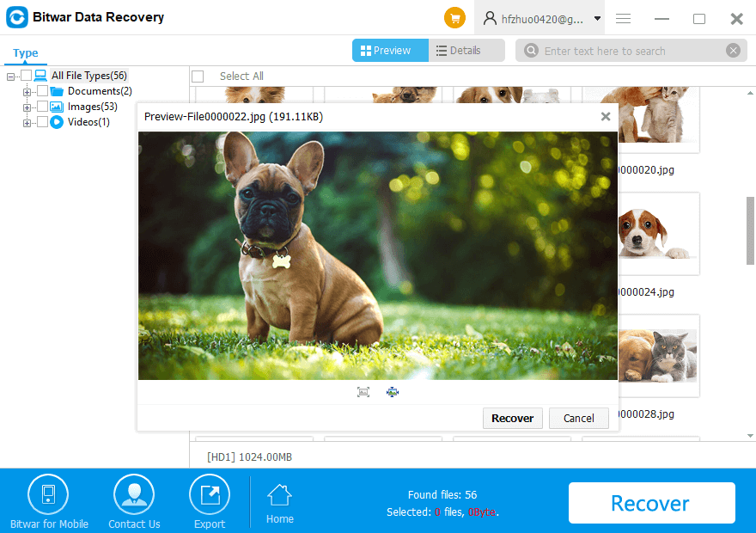Screen dimensions: 756x533
Task: Tick the Videos checkbox
Action: 42,121
